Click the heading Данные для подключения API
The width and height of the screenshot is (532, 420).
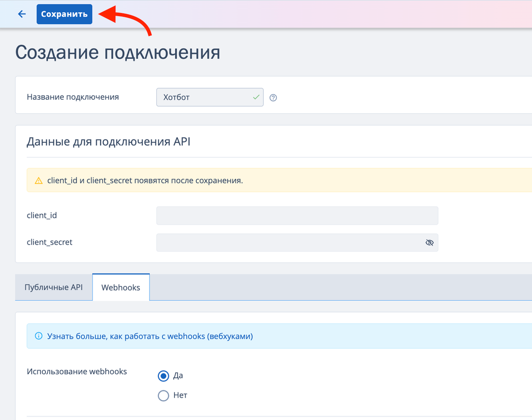tap(109, 141)
